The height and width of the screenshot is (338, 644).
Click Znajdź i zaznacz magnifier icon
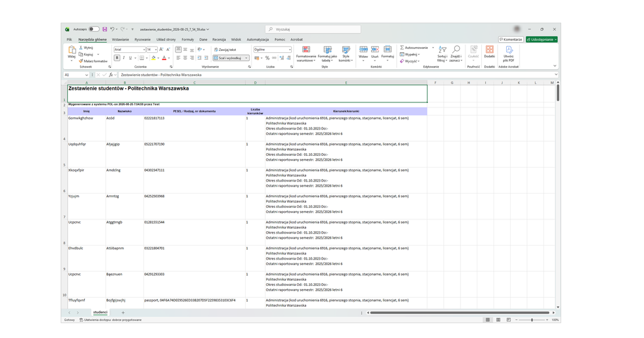coord(455,49)
